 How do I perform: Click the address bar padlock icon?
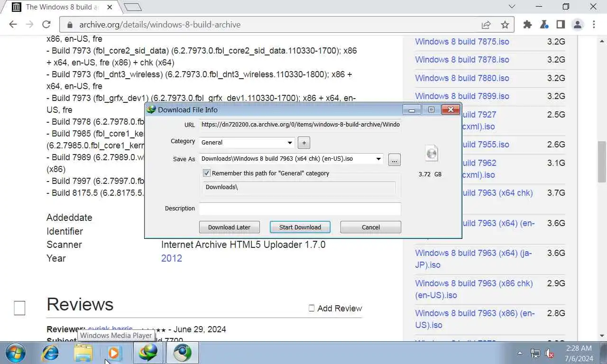click(x=70, y=25)
